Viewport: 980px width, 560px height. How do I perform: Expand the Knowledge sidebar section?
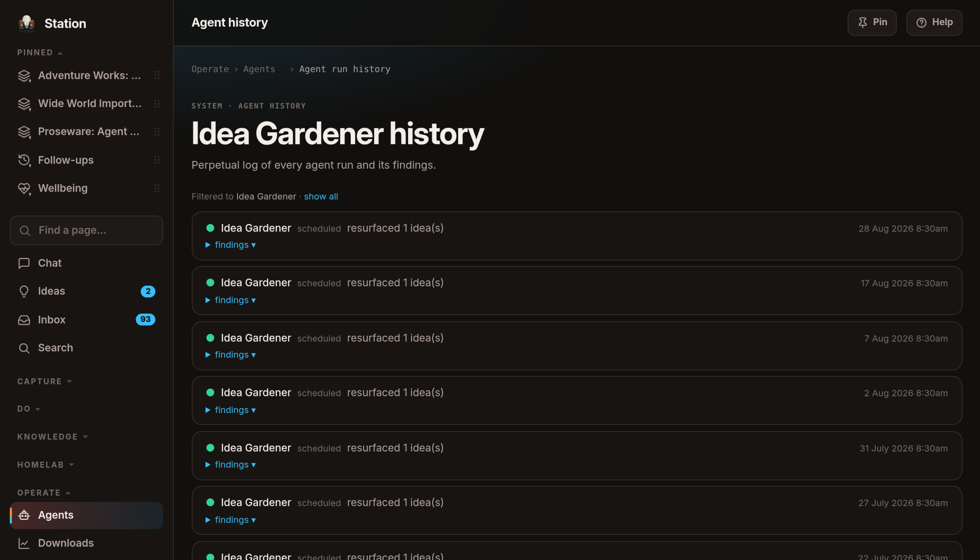53,437
